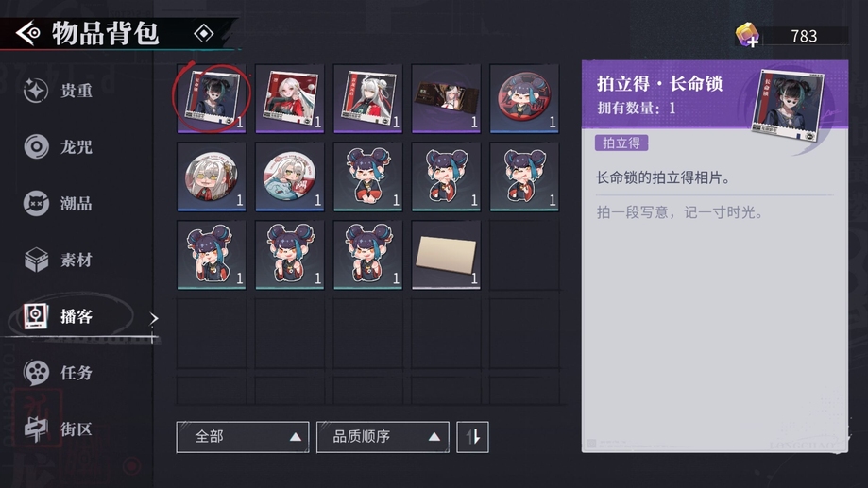Select the 潮品 cat face icon
868x488 pixels.
tap(36, 203)
